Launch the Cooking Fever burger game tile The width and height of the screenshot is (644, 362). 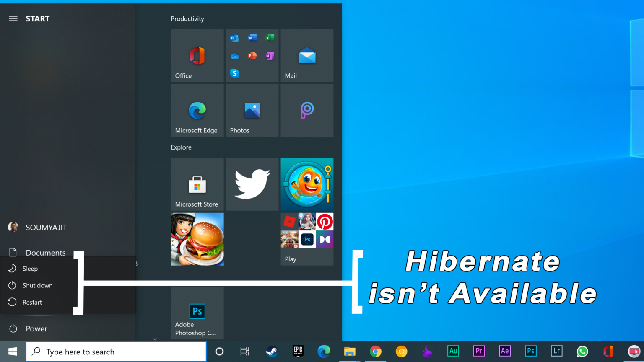pyautogui.click(x=197, y=239)
